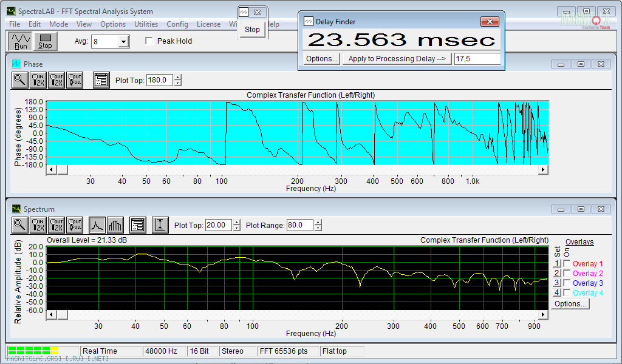This screenshot has width=622, height=364.
Task: Enable the Peak Hold checkbox
Action: pos(149,41)
